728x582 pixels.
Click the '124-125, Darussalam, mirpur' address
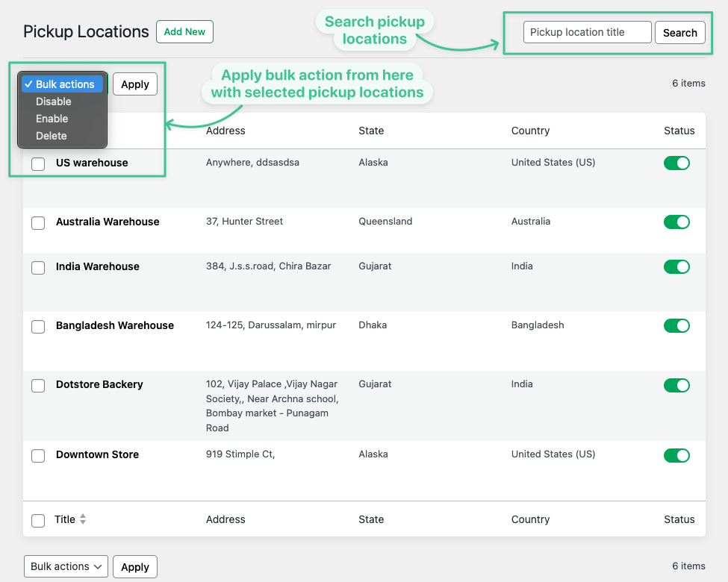pyautogui.click(x=271, y=325)
